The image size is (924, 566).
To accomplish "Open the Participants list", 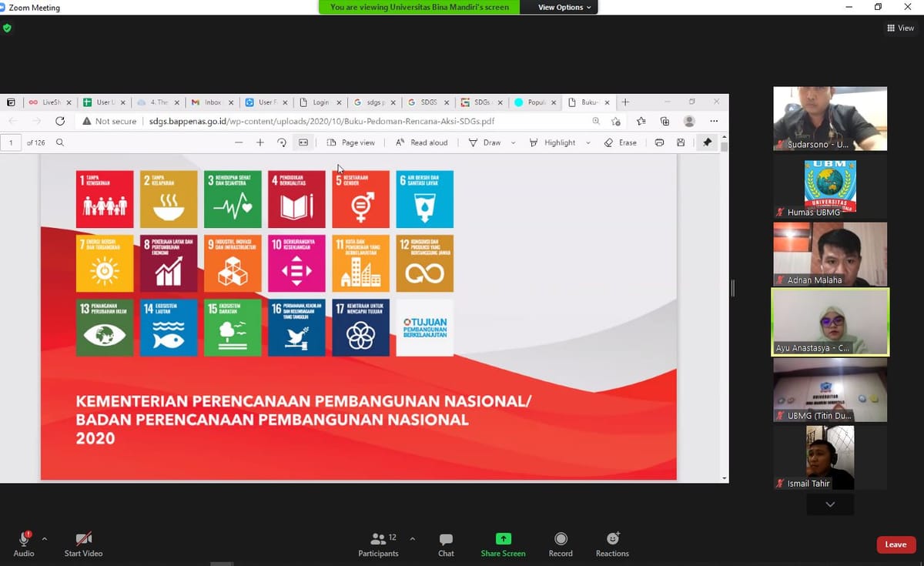I will pyautogui.click(x=377, y=539).
